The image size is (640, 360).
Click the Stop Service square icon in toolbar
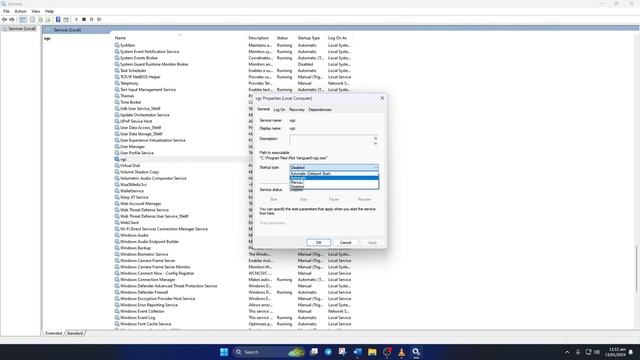(x=84, y=20)
